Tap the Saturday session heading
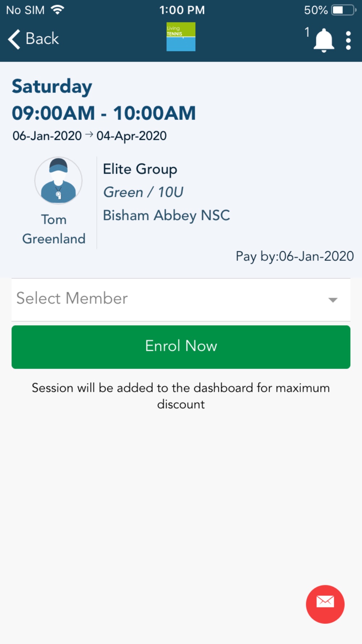This screenshot has width=362, height=644. [x=52, y=87]
